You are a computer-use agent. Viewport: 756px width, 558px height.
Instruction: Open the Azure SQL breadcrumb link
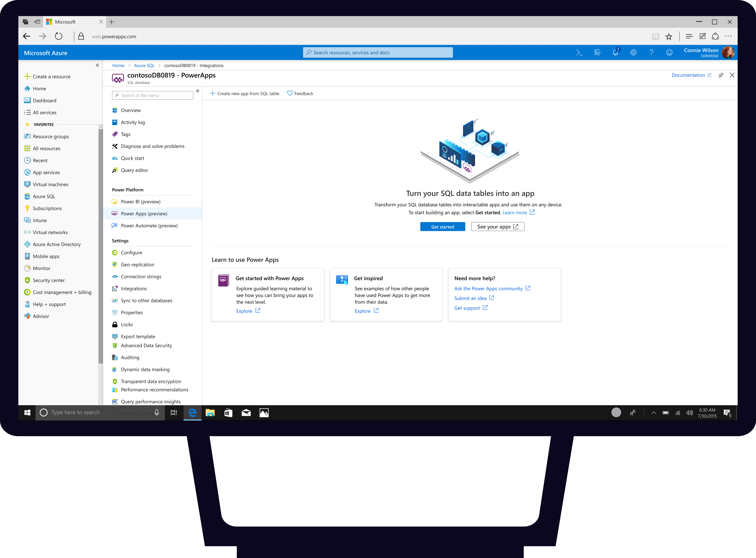coord(144,66)
